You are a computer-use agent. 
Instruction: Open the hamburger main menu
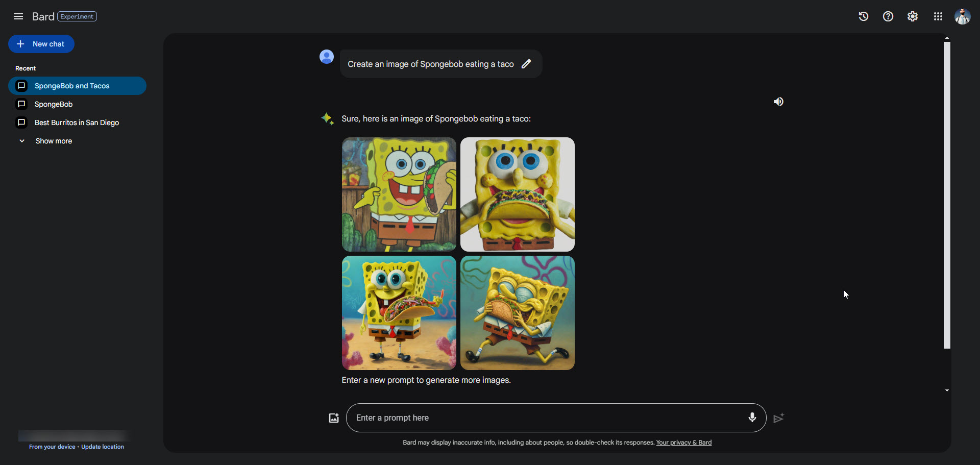(18, 16)
